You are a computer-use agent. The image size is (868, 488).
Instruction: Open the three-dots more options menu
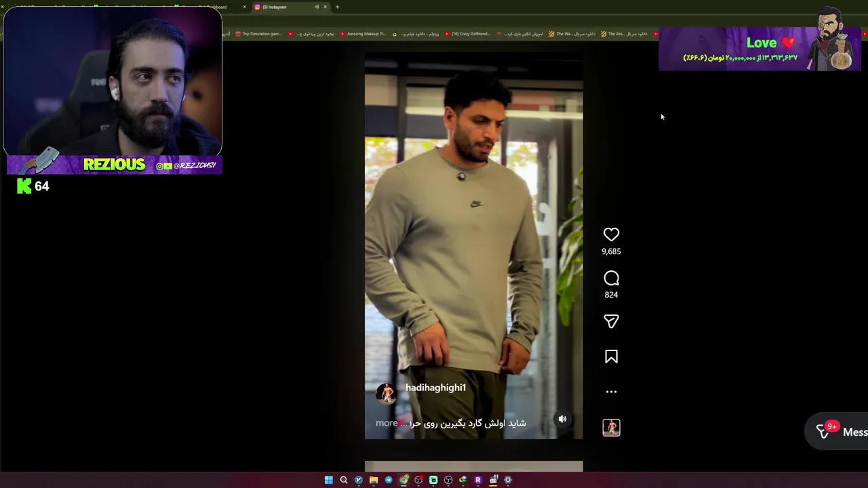tap(611, 392)
